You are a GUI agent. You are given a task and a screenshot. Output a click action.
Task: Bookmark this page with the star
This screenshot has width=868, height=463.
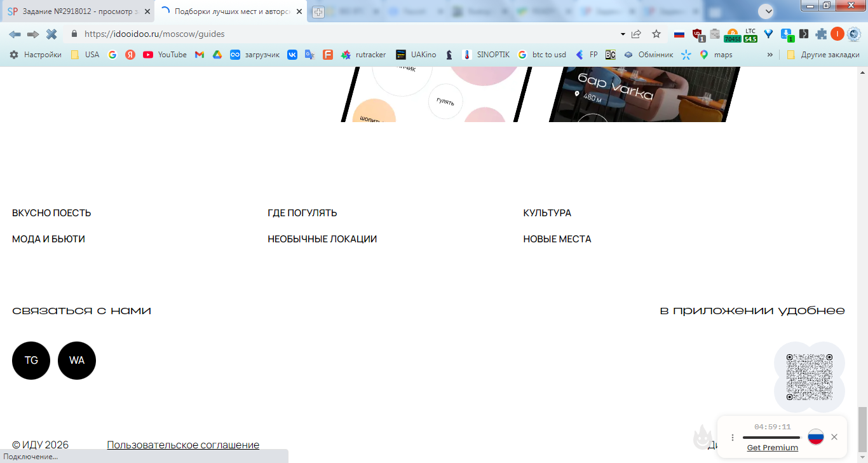[656, 34]
